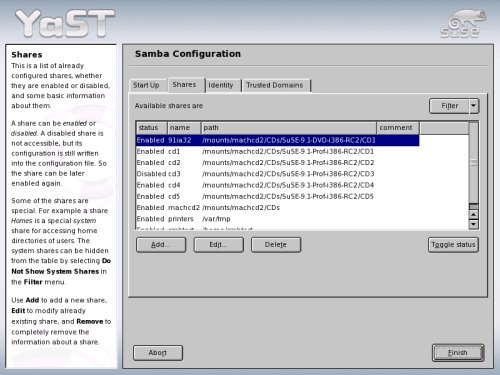Click the Finish button
Screen dimensions: 500x375
pos(458,353)
